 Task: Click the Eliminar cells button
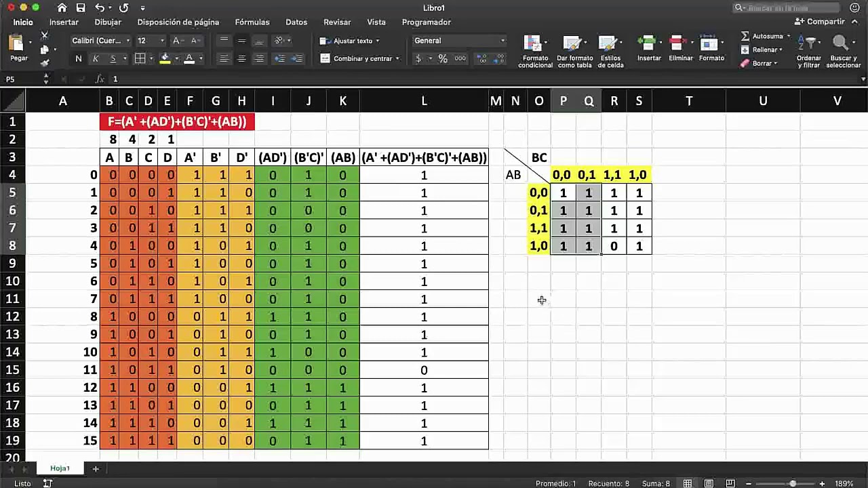tap(680, 49)
